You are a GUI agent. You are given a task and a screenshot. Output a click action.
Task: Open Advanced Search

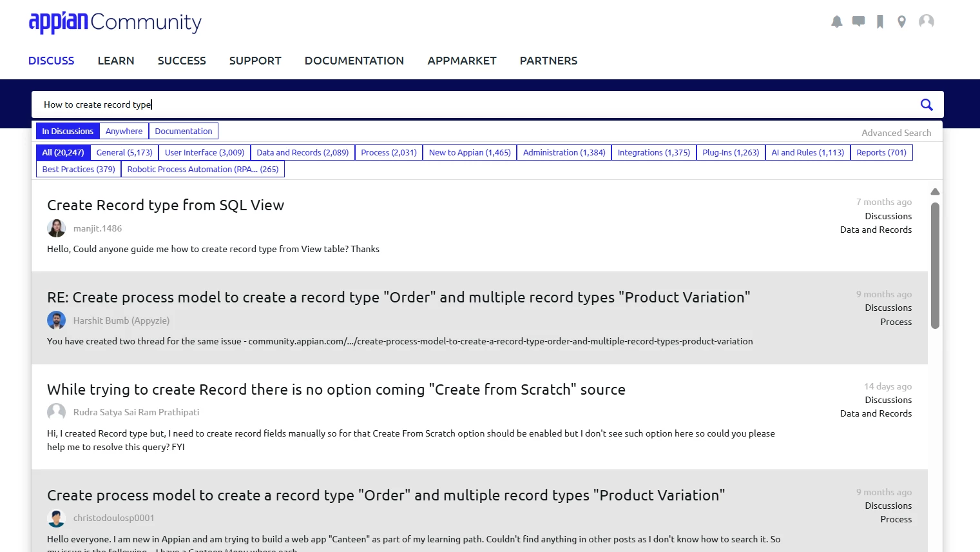pos(896,133)
